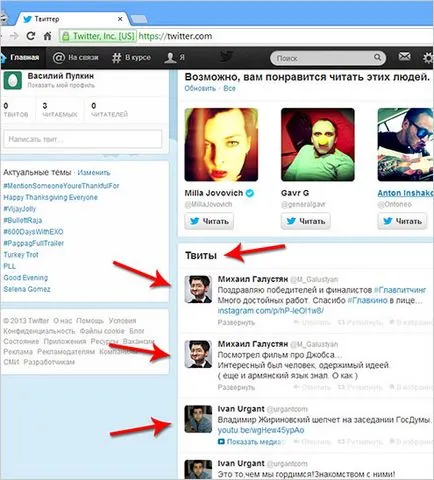Screen dimensions: 434x480
Task: Open Ivan Urgant name on Жириновский tweet
Action: [241, 409]
